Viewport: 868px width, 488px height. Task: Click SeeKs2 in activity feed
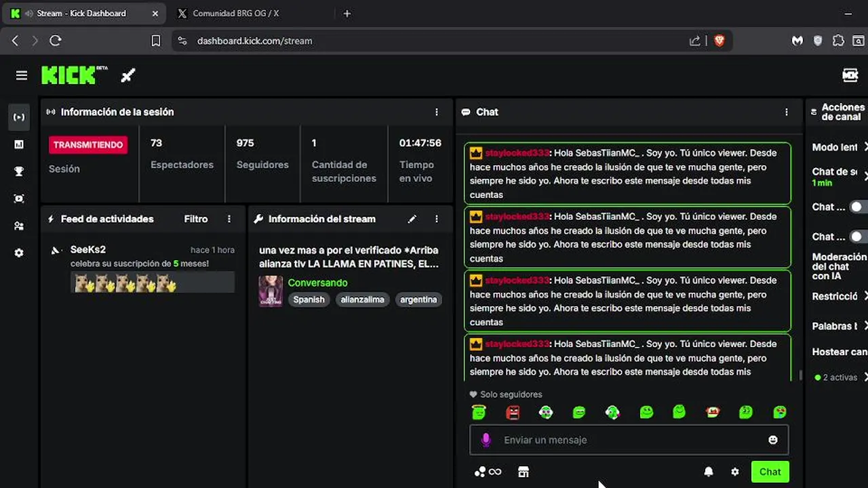pos(88,249)
